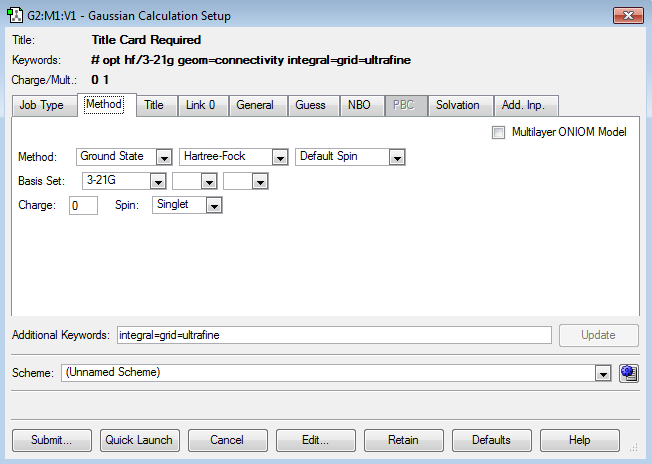Switch to the Job Type tab
Screen dimensions: 652x464
coord(42,105)
